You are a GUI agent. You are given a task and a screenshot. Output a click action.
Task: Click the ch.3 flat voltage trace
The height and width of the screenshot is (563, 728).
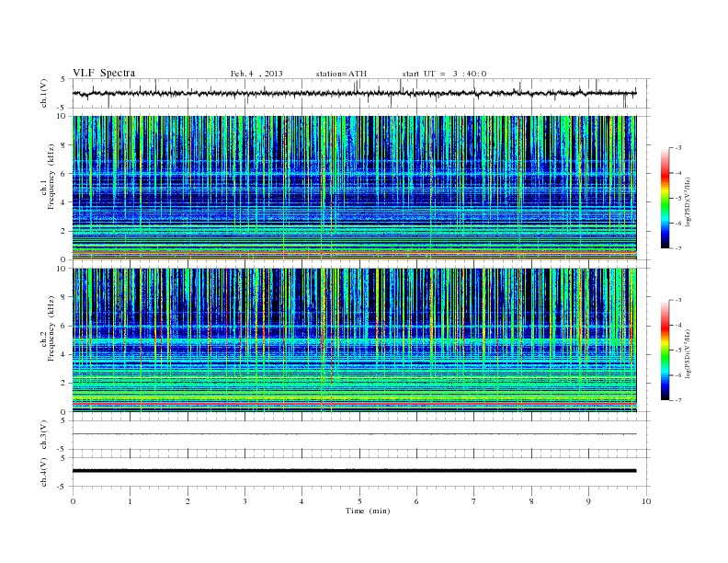354,434
